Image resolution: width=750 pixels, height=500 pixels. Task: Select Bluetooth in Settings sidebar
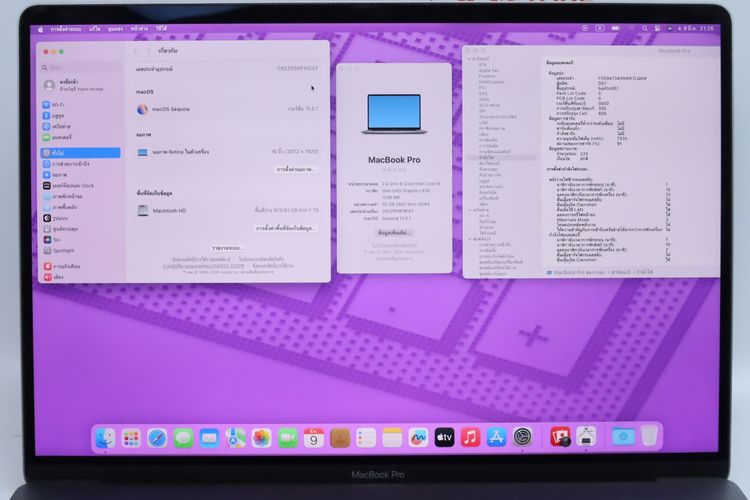[x=80, y=115]
